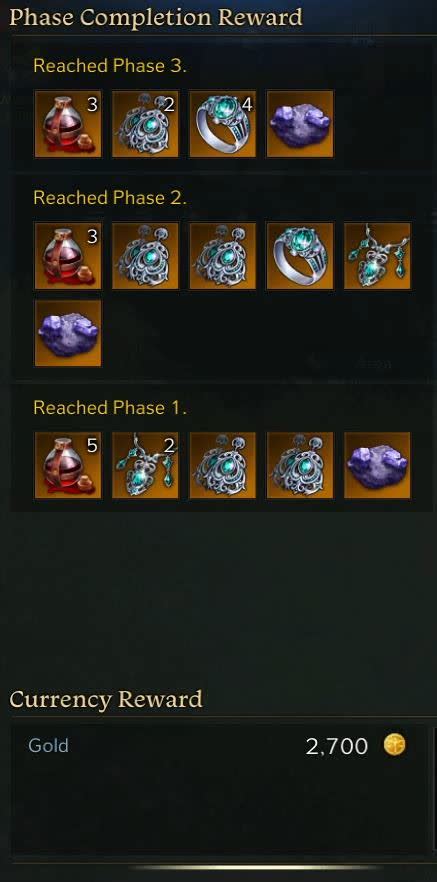Click the Phase 2 red potion icon
437x882 pixels.
[x=68, y=256]
